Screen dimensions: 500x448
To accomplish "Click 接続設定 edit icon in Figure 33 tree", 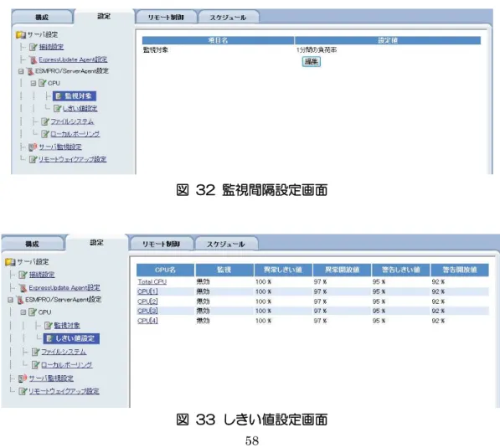I will pos(23,275).
